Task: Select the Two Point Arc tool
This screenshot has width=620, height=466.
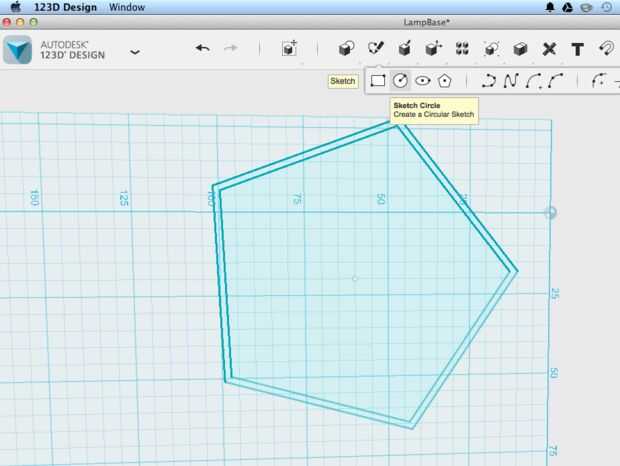Action: pyautogui.click(x=534, y=81)
